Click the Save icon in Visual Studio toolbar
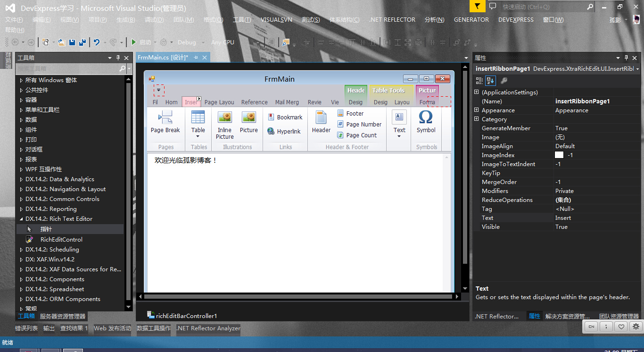Viewport: 644px width, 352px height. pos(72,42)
